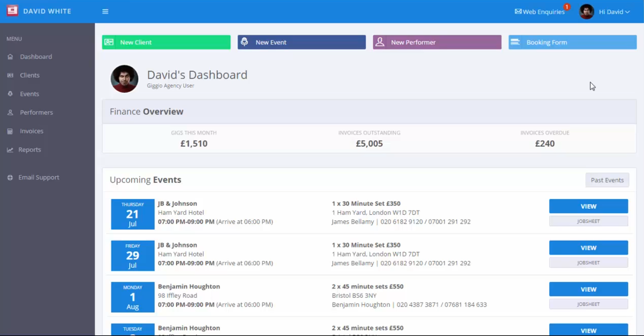Toggle the hamburger sidebar menu icon
Image resolution: width=644 pixels, height=336 pixels.
tap(105, 12)
